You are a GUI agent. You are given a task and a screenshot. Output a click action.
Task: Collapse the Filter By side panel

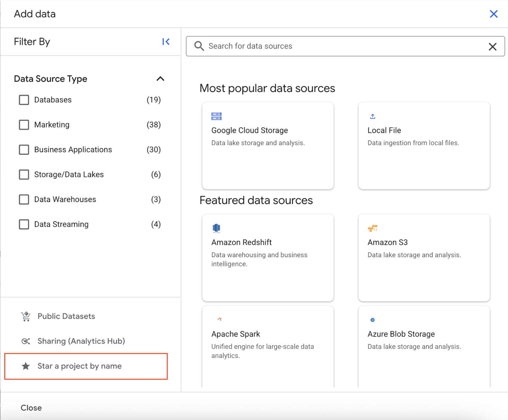point(166,42)
